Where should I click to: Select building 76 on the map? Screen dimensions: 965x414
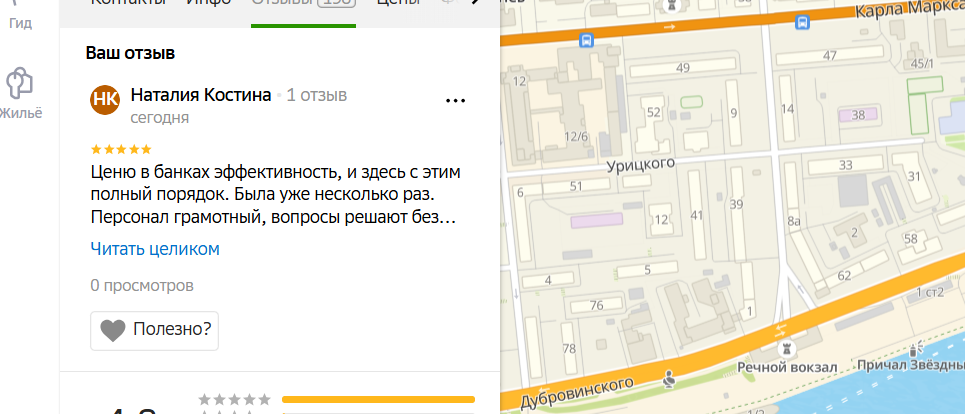596,305
